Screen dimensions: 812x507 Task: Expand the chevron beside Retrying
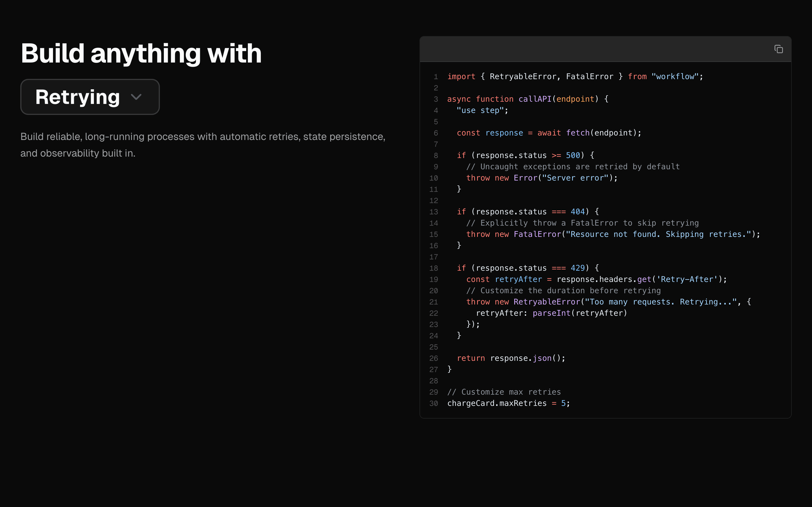[136, 97]
